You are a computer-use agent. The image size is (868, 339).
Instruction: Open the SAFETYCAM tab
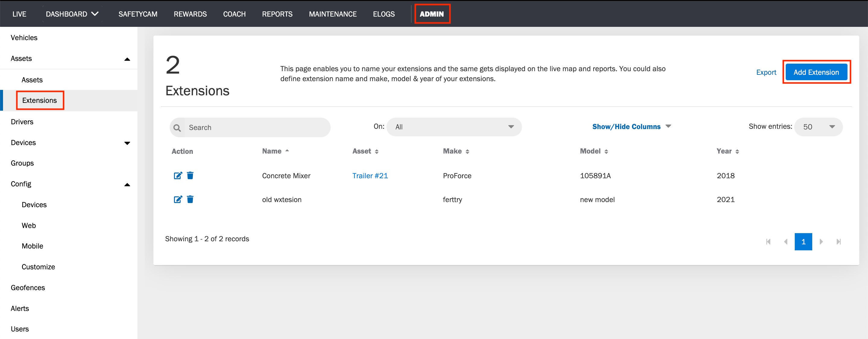point(138,14)
